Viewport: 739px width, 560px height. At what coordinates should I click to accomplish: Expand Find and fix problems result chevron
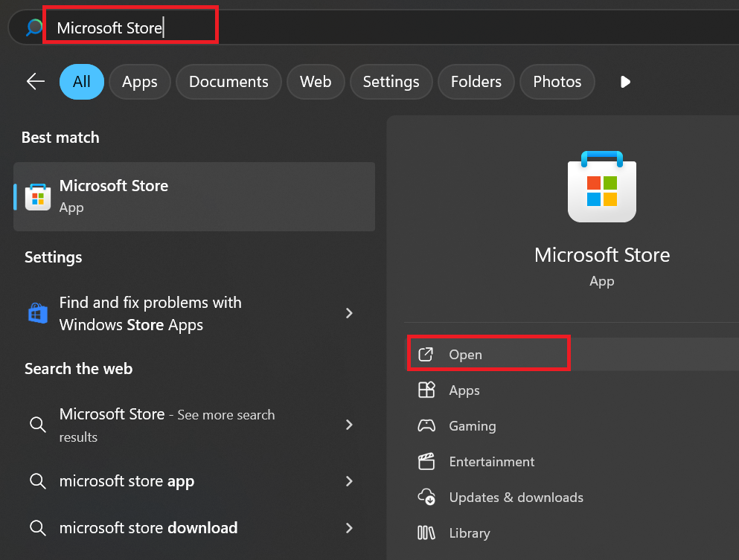(349, 314)
